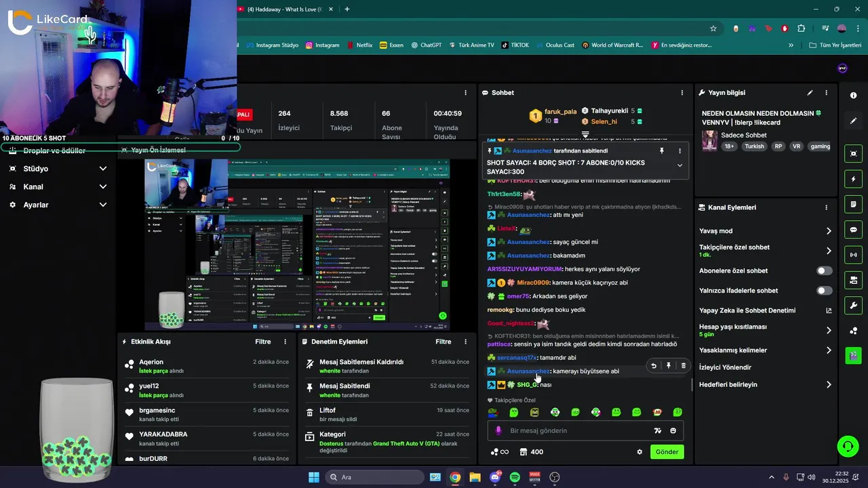Collapse the pinned message chevron
This screenshot has width=868, height=488.
(x=679, y=165)
